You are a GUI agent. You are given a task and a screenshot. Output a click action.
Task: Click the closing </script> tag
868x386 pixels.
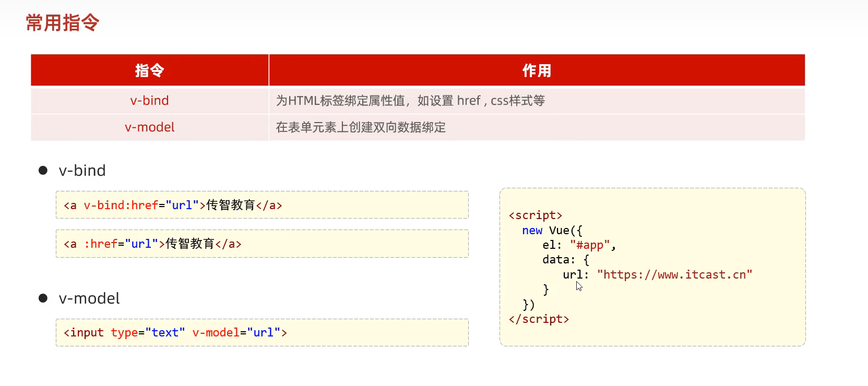coord(539,319)
